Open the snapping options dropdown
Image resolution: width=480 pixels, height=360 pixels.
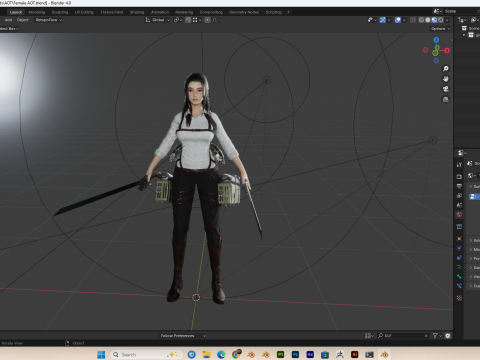click(x=197, y=20)
